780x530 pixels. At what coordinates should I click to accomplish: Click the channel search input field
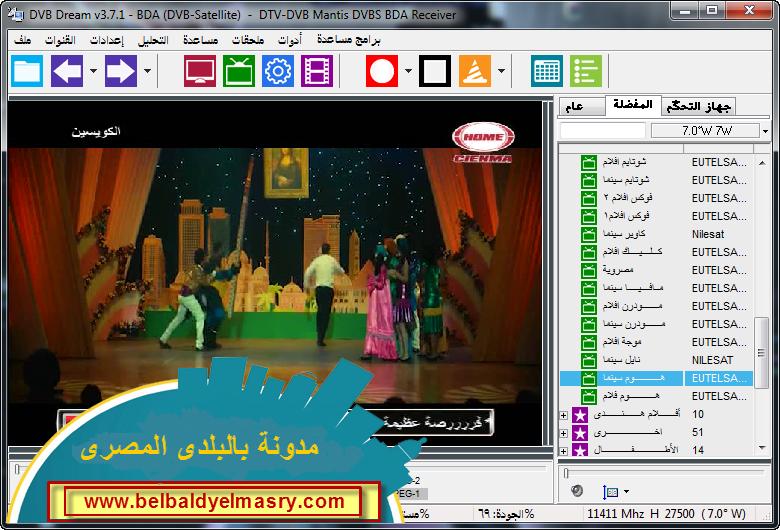click(x=602, y=131)
